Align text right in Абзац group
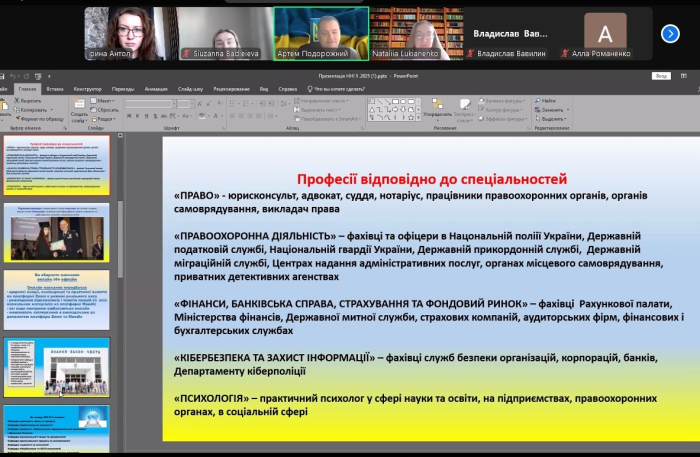The width and height of the screenshot is (700, 457). [250, 116]
